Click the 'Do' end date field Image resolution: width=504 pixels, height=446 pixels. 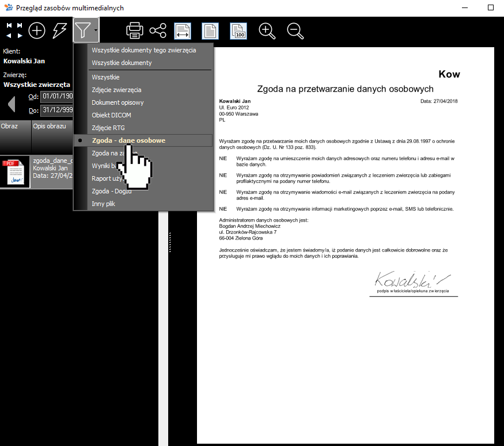tap(57, 110)
